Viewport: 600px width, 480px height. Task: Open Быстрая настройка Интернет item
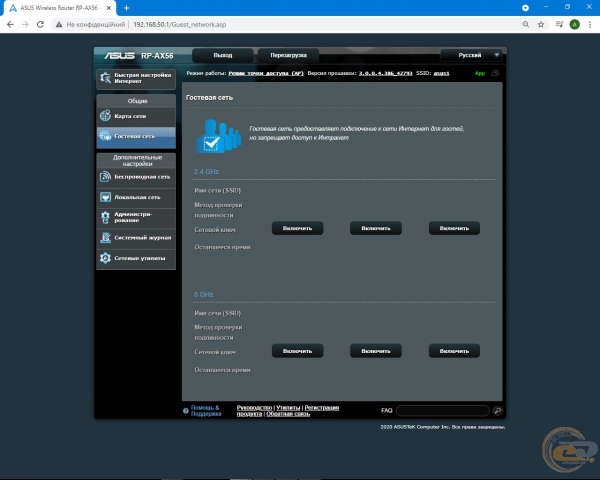click(136, 78)
